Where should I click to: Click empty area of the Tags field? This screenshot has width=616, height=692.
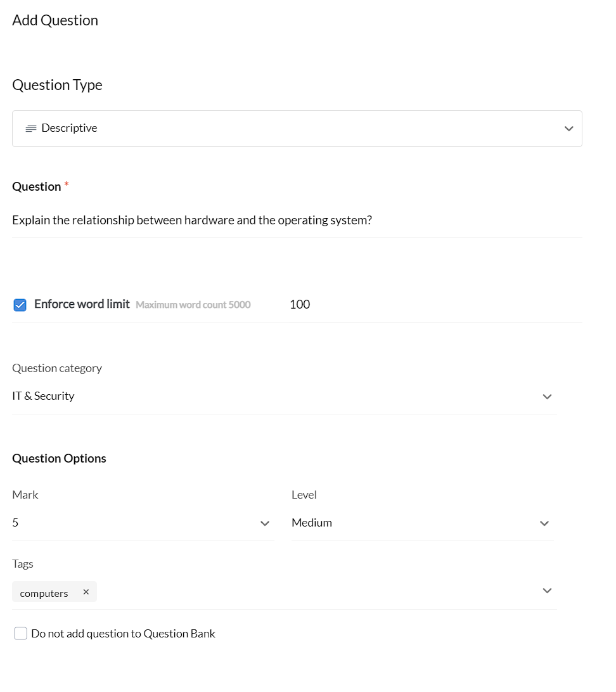coord(317,592)
